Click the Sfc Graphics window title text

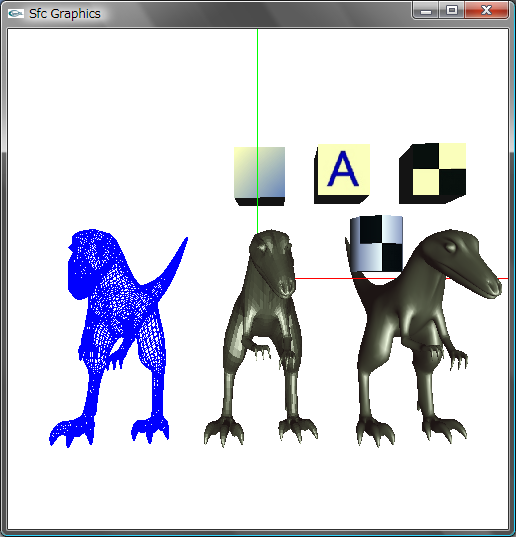tap(65, 14)
